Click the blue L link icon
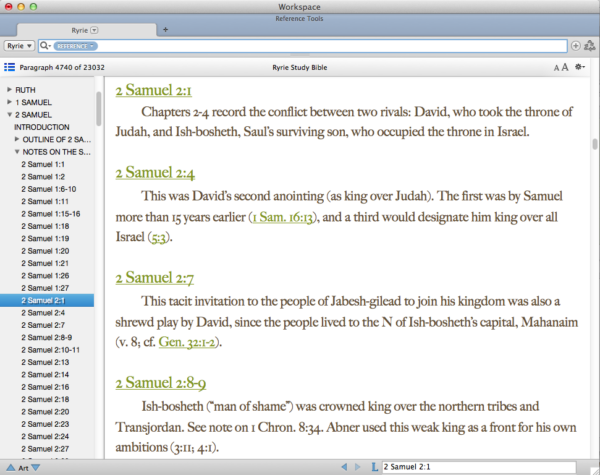 click(374, 467)
